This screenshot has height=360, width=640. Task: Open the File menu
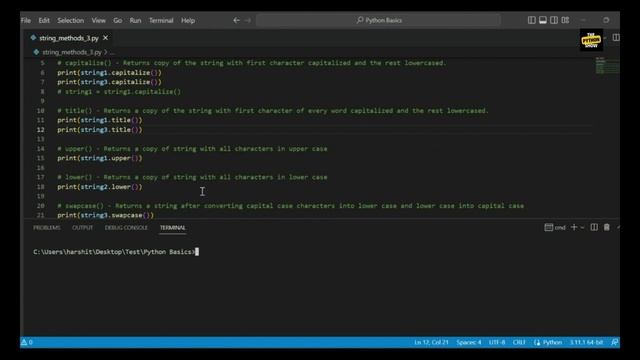point(26,20)
